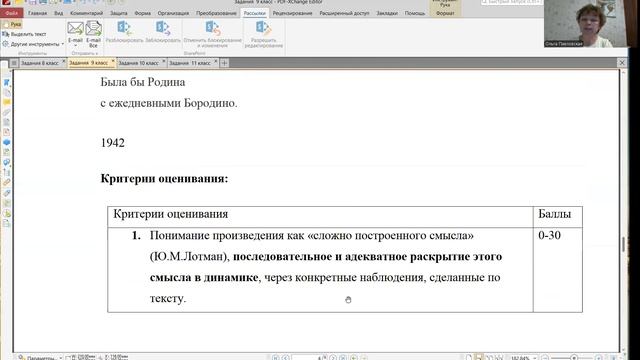Expand the Отправить group options
The height and width of the screenshot is (360, 640).
click(x=84, y=53)
